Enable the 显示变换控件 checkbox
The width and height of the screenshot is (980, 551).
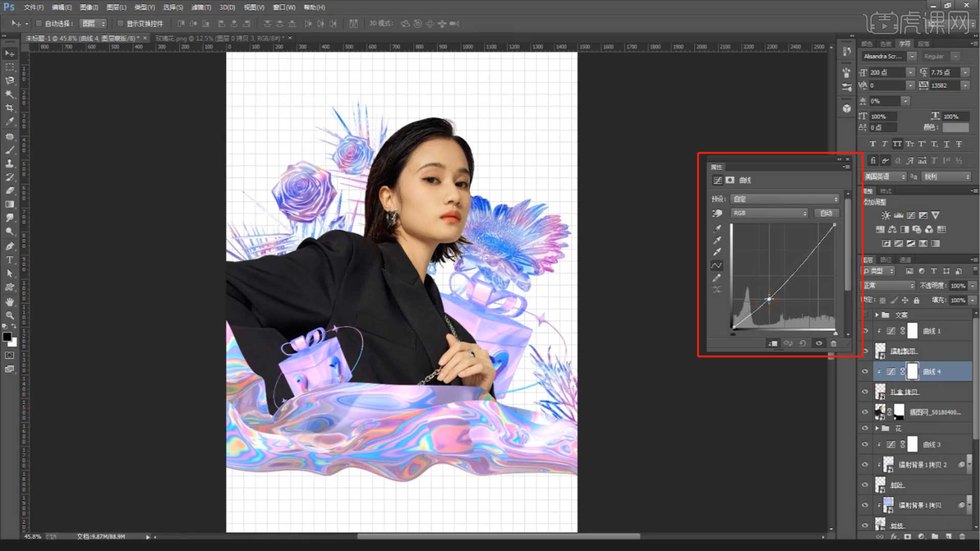[x=120, y=23]
